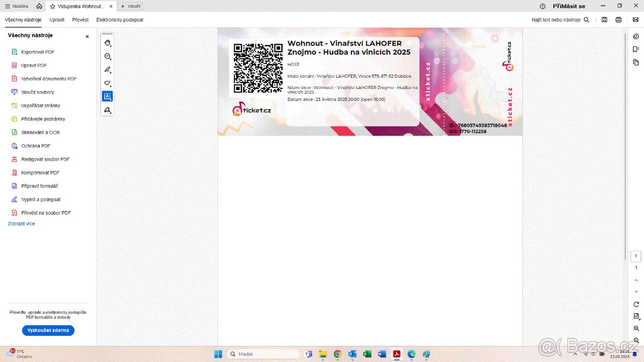Zoom in on the document
The height and width of the screenshot is (362, 644).
coord(636,329)
